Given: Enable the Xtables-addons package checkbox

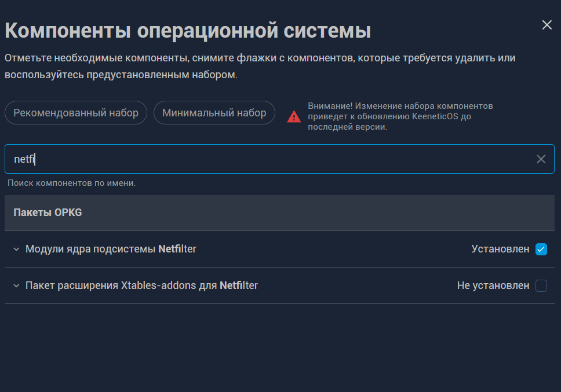Looking at the screenshot, I should coord(541,285).
